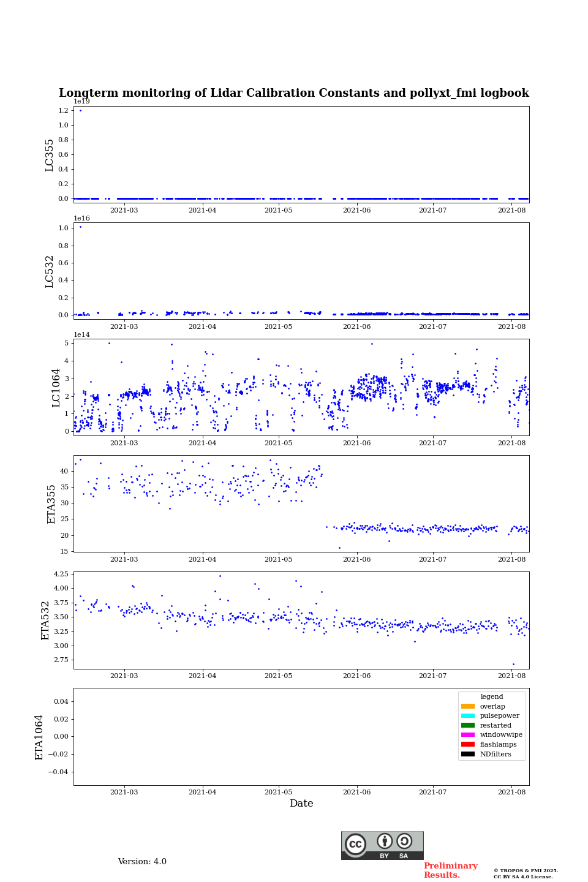Click the plot title about Lidar Calibration Constants
The image size is (588, 882).
[x=294, y=93]
